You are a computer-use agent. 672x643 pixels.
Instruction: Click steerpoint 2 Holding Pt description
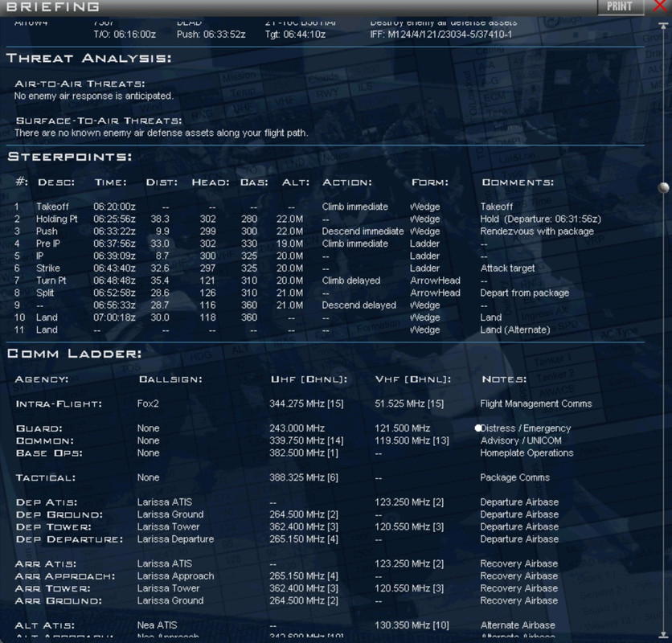coord(56,219)
